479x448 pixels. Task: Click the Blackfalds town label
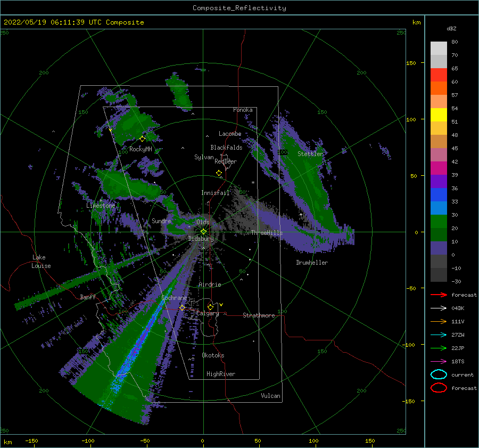point(226,148)
